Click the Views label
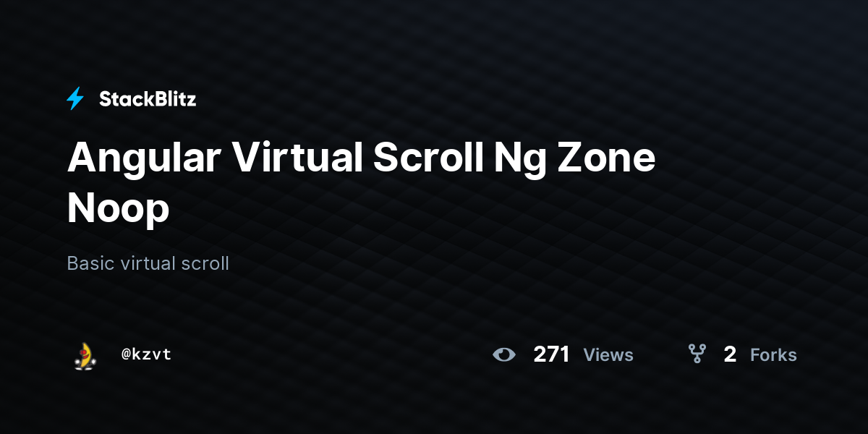This screenshot has width=868, height=434. tap(608, 355)
